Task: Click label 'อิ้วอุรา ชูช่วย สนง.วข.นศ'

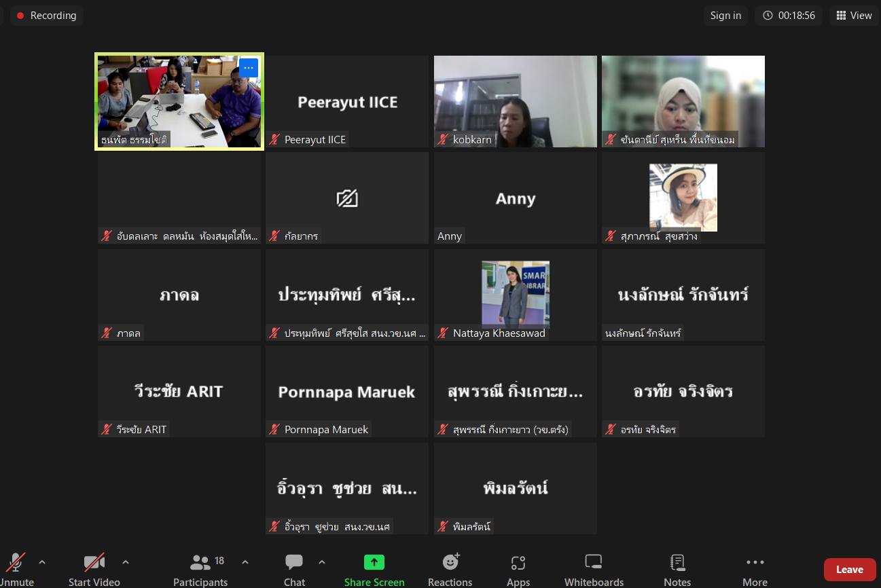Action: pyautogui.click(x=338, y=527)
